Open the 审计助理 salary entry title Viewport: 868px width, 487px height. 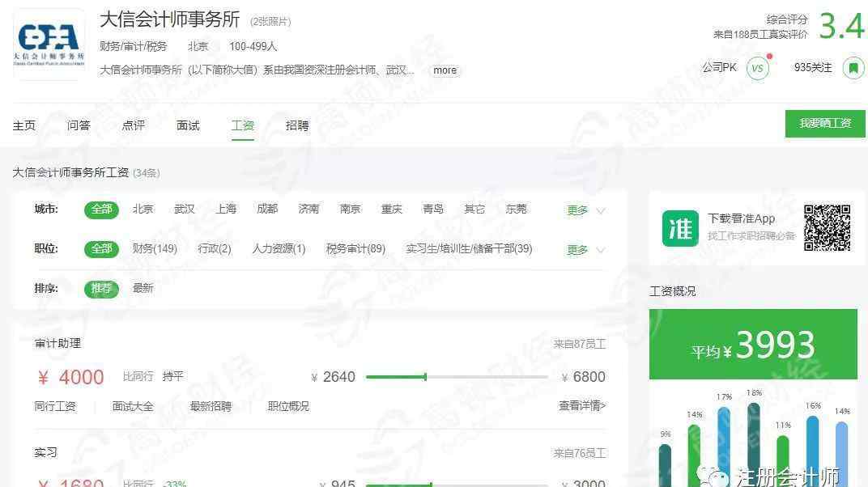click(57, 343)
